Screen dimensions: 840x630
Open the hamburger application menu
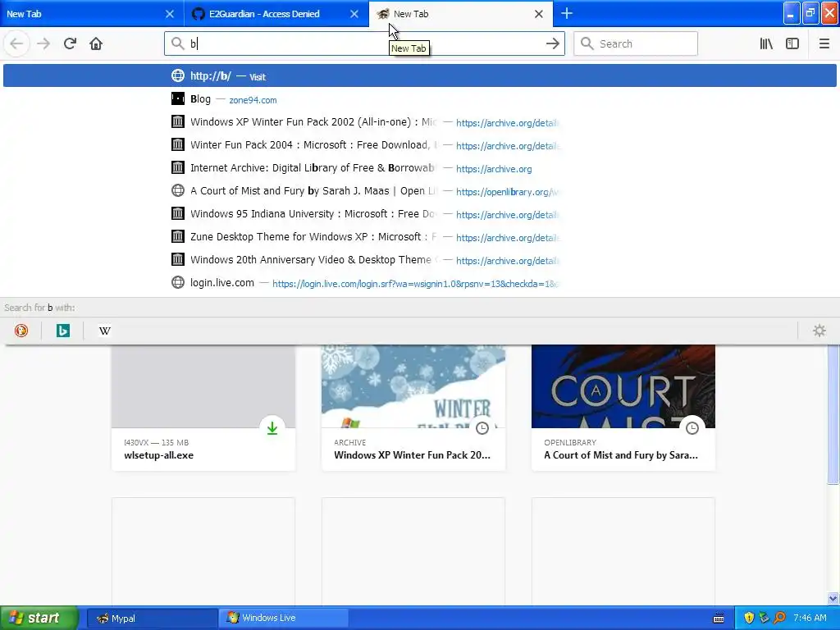(824, 44)
